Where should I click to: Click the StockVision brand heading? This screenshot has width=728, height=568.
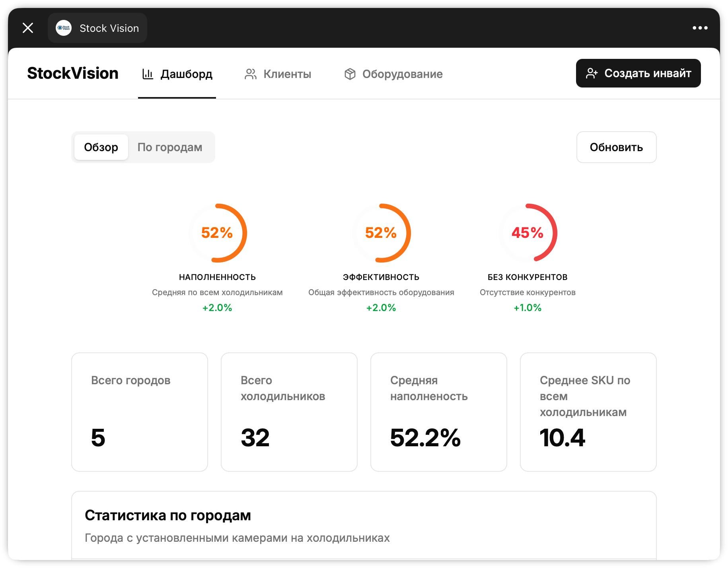(73, 73)
